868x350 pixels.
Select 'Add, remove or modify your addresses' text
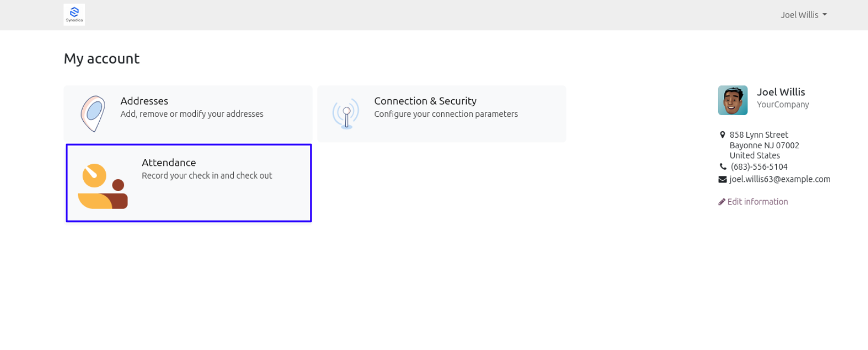click(192, 114)
